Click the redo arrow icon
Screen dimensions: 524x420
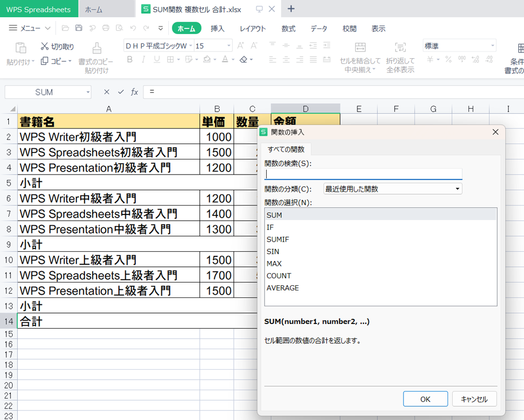[146, 28]
